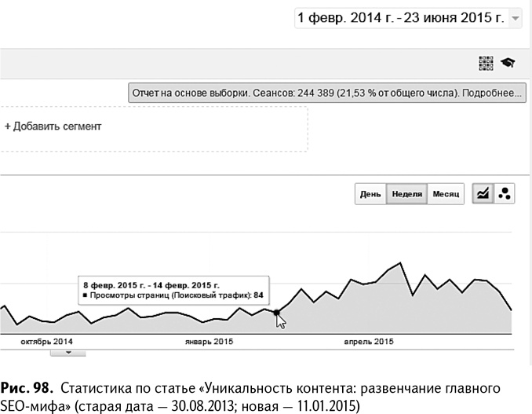
Task: Expand the small arrow tab below the chart
Action: (67, 353)
